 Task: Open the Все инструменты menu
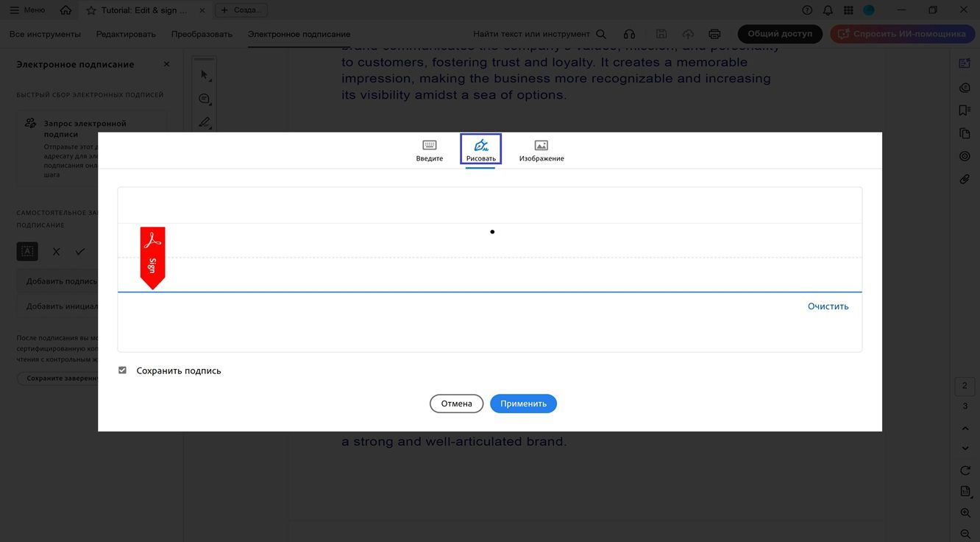tap(45, 34)
